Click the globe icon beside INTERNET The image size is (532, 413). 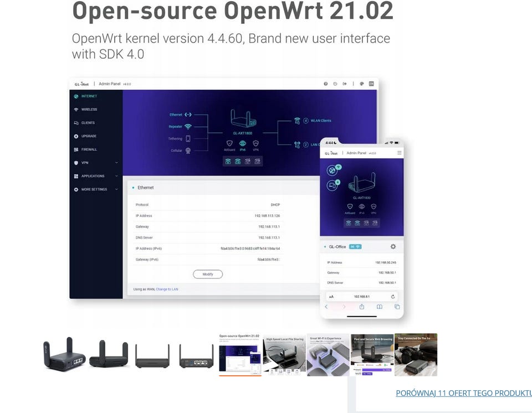76,96
